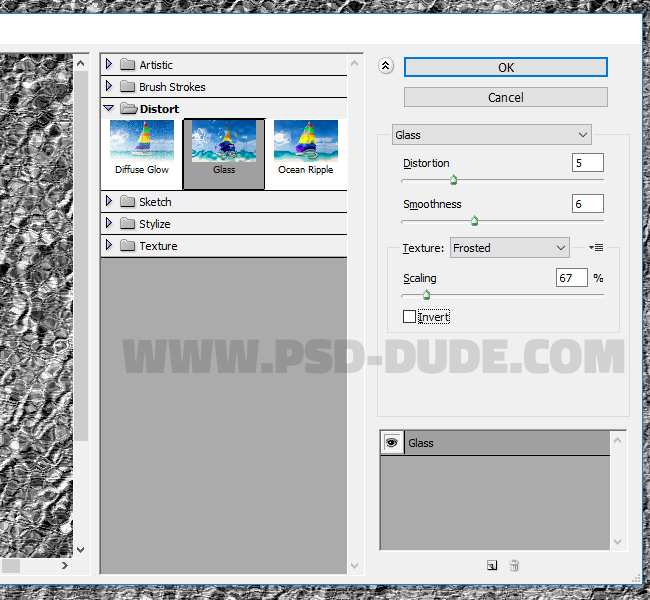The width and height of the screenshot is (650, 600).
Task: Click the Smoothness slider handle
Action: coord(475,221)
